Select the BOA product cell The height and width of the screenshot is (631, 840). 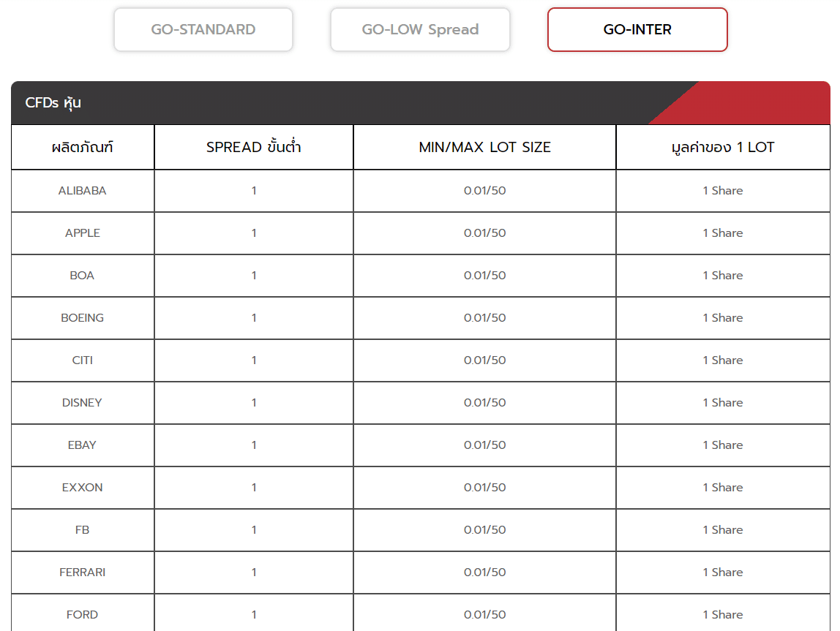point(83,275)
